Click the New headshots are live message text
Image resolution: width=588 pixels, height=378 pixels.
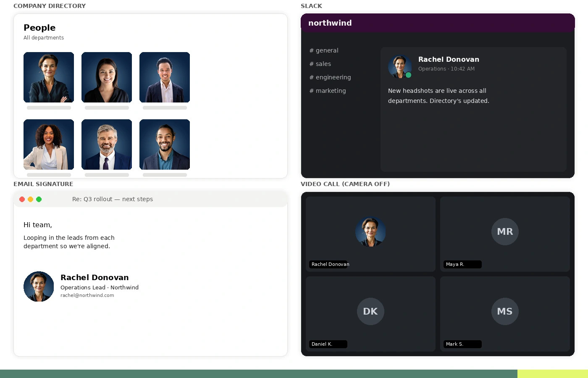pyautogui.click(x=438, y=96)
